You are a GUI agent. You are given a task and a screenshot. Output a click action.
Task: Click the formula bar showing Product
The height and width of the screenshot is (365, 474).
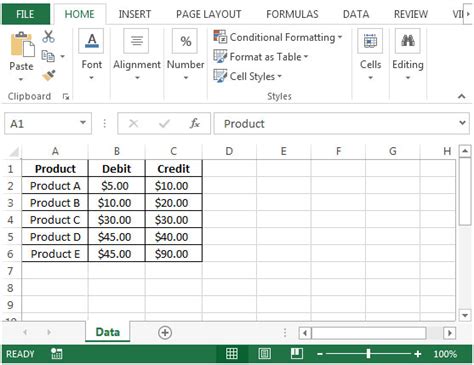pyautogui.click(x=341, y=124)
